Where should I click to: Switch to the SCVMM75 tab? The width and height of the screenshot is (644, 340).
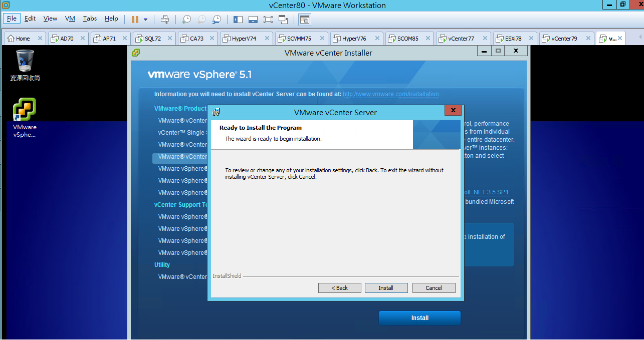click(x=302, y=39)
